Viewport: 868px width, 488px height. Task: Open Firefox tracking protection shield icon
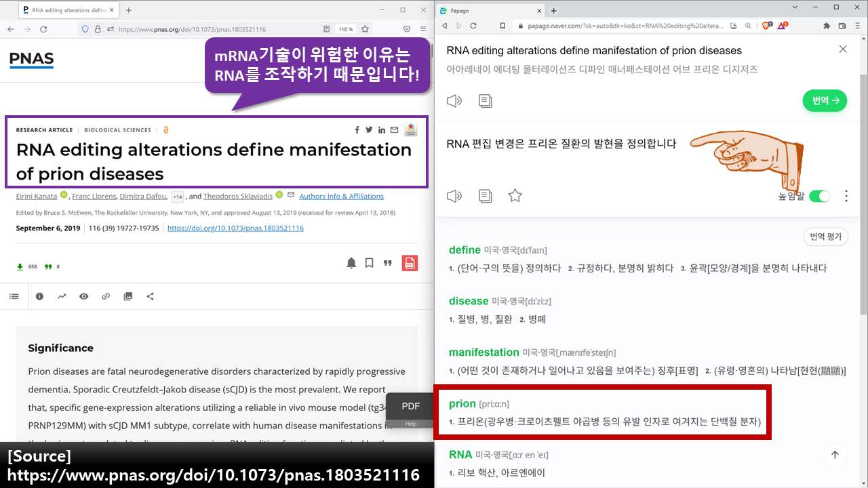coord(85,29)
